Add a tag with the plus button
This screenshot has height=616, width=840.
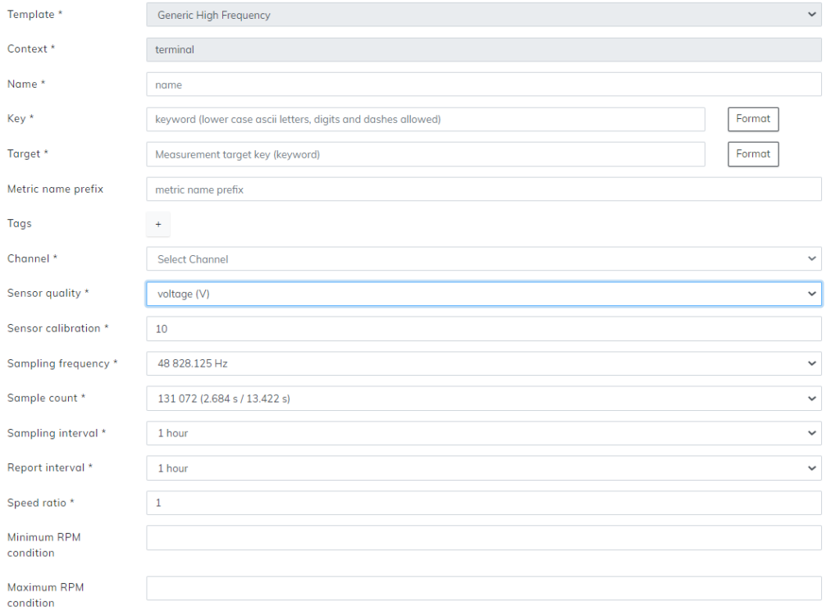pyautogui.click(x=158, y=224)
